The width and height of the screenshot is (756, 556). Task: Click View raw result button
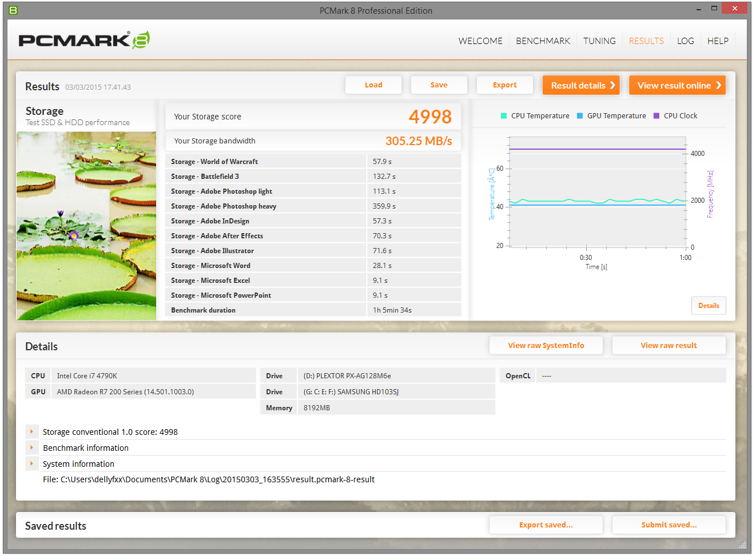coord(669,346)
